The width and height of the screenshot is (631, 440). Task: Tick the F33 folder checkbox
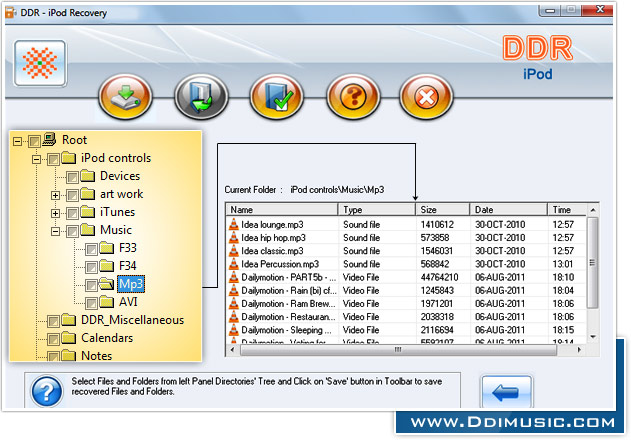(91, 250)
